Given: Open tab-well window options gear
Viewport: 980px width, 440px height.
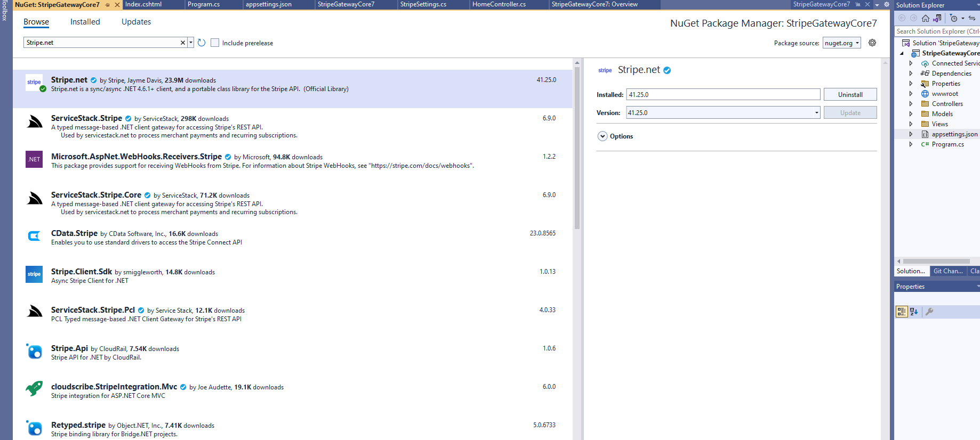Looking at the screenshot, I should 887,4.
